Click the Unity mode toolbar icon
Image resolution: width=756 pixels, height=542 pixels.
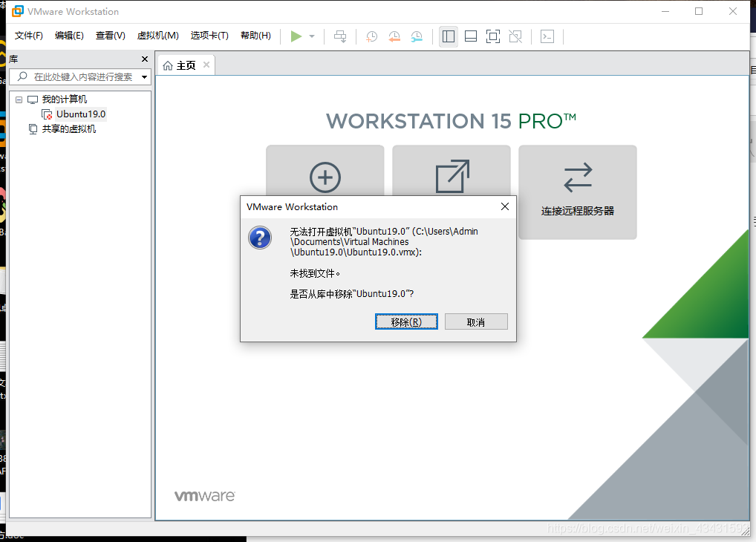(x=515, y=36)
